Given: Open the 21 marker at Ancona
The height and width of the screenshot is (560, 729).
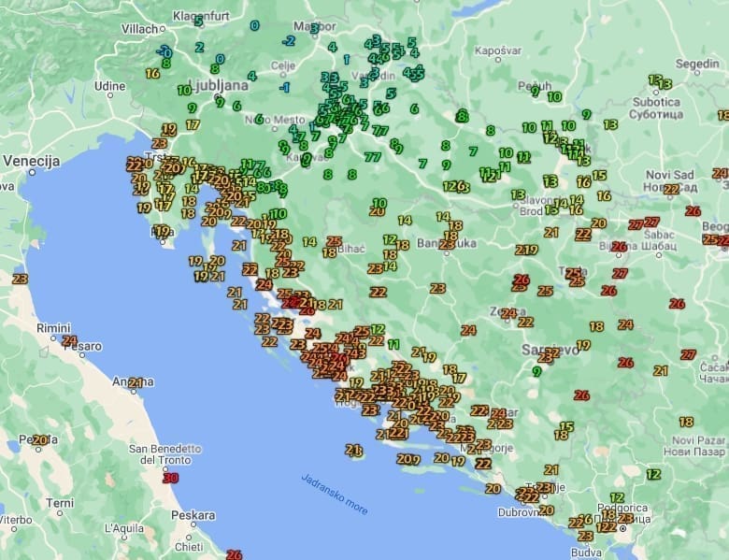Looking at the screenshot, I should click(x=136, y=382).
